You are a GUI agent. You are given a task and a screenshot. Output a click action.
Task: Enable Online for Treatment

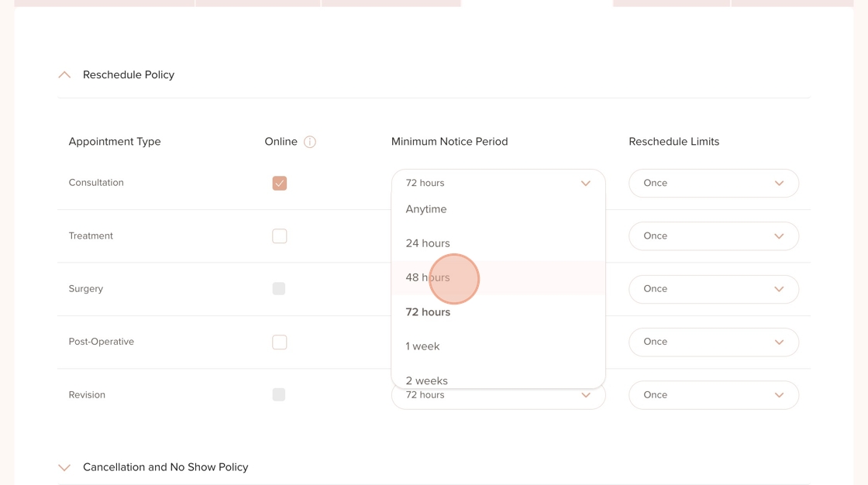pos(280,236)
